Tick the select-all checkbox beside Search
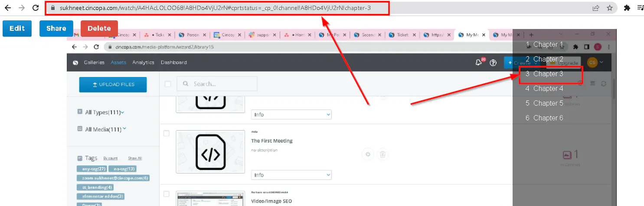 coord(168,84)
